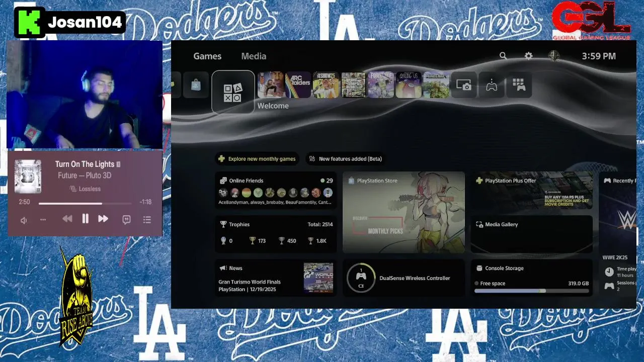Open the Online Friends card
The image size is (644, 362).
[276, 192]
